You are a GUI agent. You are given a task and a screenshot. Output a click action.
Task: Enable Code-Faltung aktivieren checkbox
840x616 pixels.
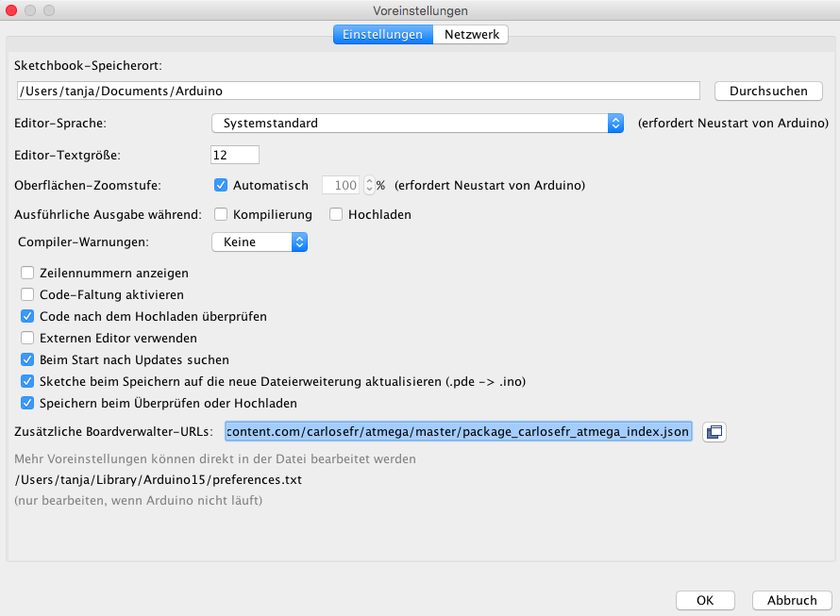(x=27, y=294)
